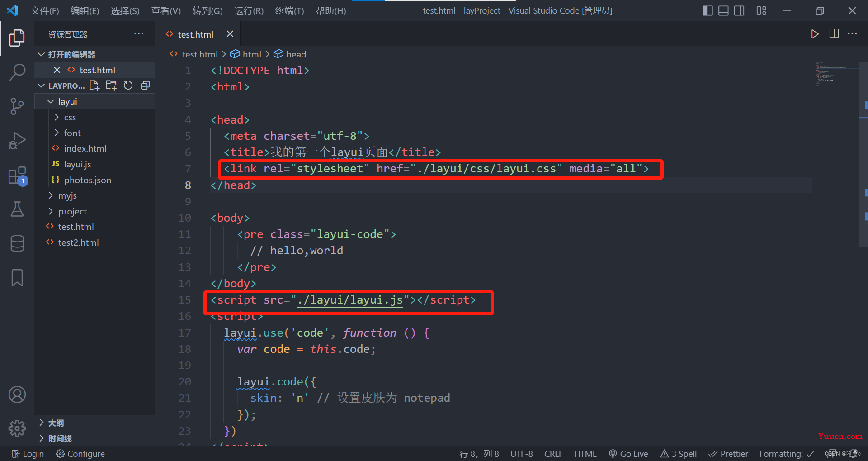Open the Bookmarks view icon
Screen dimensions: 868x461
click(x=17, y=278)
